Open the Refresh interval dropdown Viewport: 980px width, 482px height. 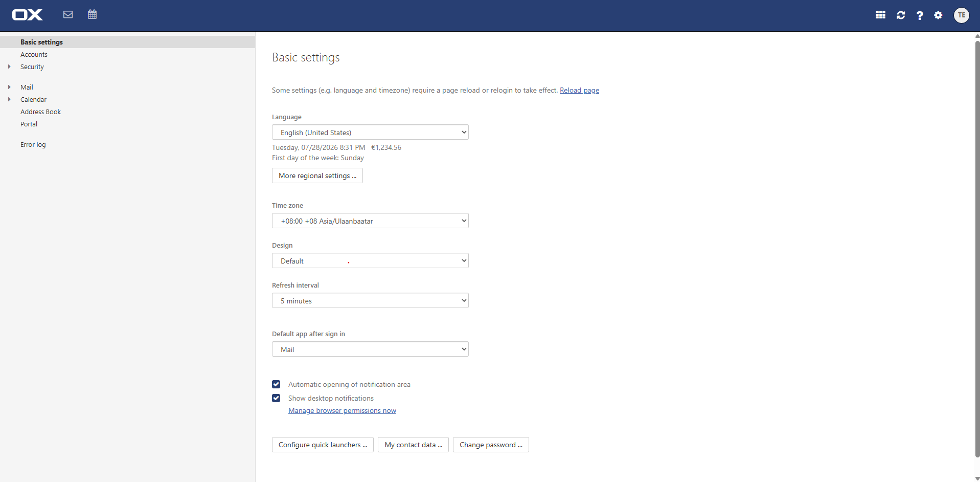[x=370, y=301]
